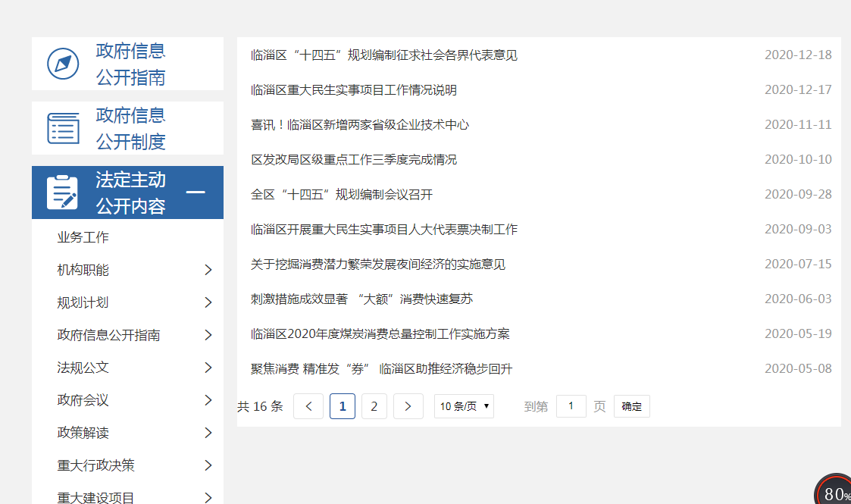Select 业务工作 in the sidebar
The height and width of the screenshot is (504, 851).
83,237
